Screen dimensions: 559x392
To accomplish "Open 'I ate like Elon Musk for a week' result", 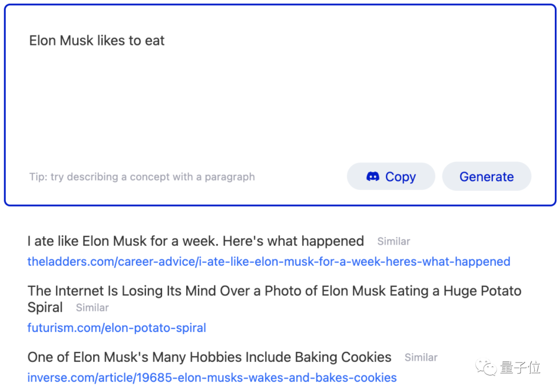I will pyautogui.click(x=196, y=241).
